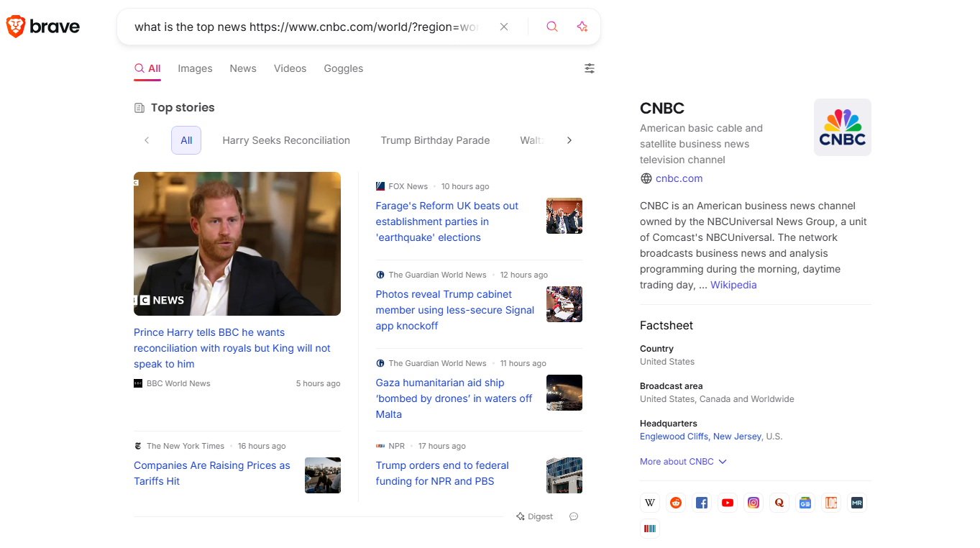Image resolution: width=980 pixels, height=548 pixels.
Task: Click the Gaza aid ship thumbnail
Action: coord(564,393)
